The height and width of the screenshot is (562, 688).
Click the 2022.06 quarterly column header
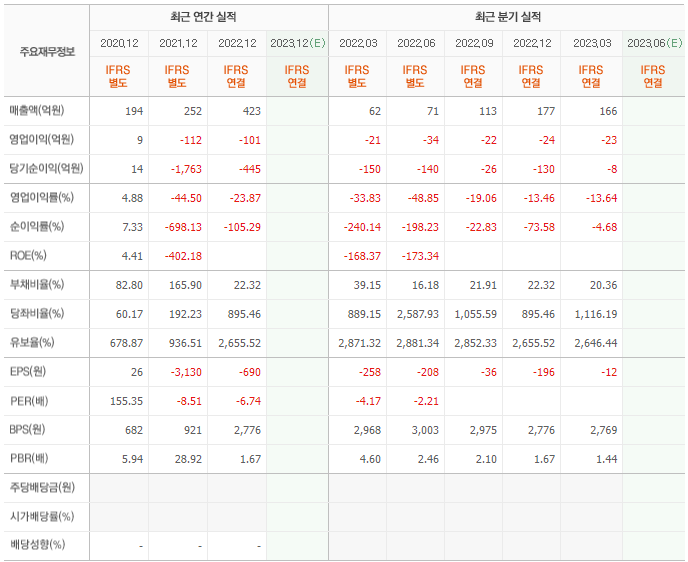coord(416,43)
